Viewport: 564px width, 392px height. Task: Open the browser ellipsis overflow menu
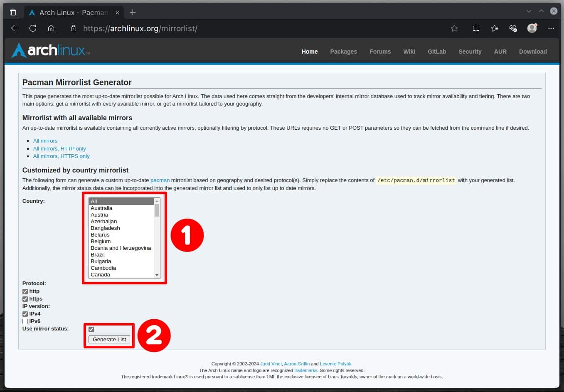tap(551, 28)
